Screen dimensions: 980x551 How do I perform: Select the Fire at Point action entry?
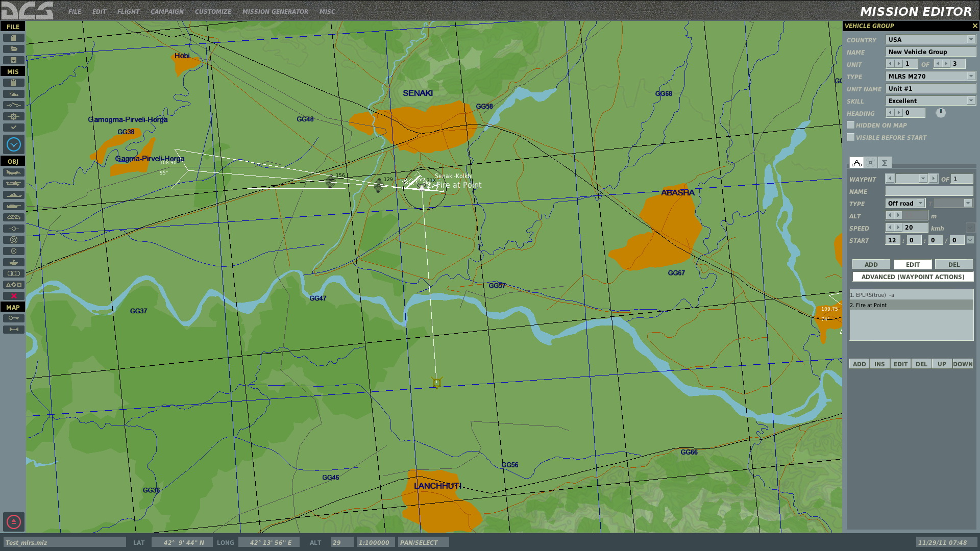[912, 305]
